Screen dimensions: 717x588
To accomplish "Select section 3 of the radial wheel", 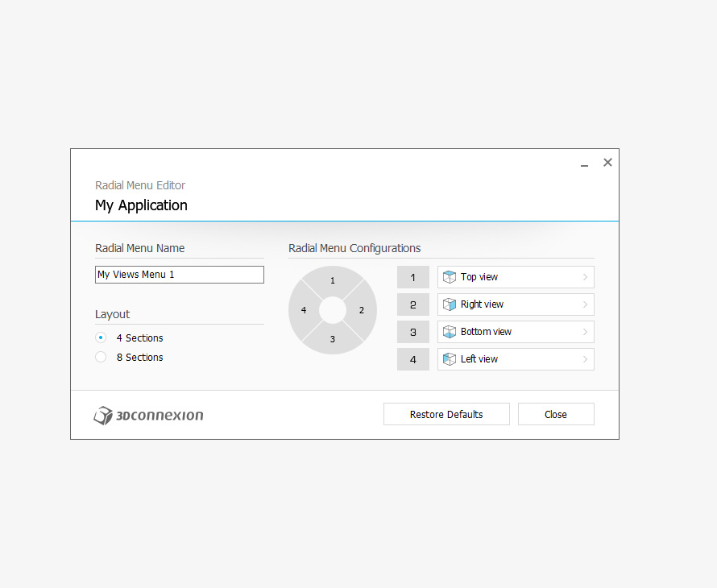I will [333, 339].
